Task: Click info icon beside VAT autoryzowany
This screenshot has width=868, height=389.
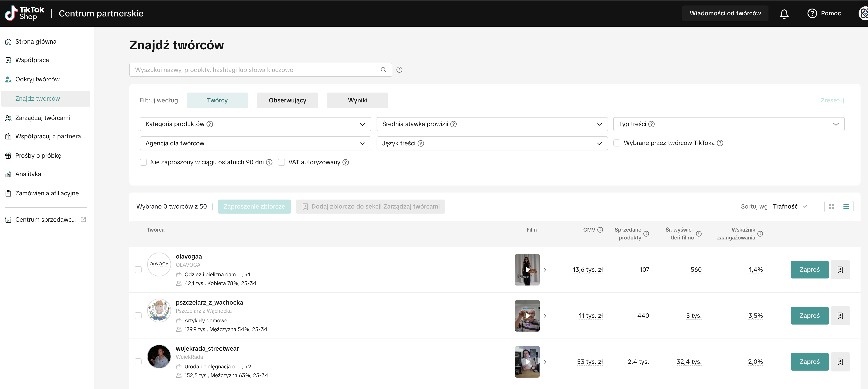Action: 346,162
